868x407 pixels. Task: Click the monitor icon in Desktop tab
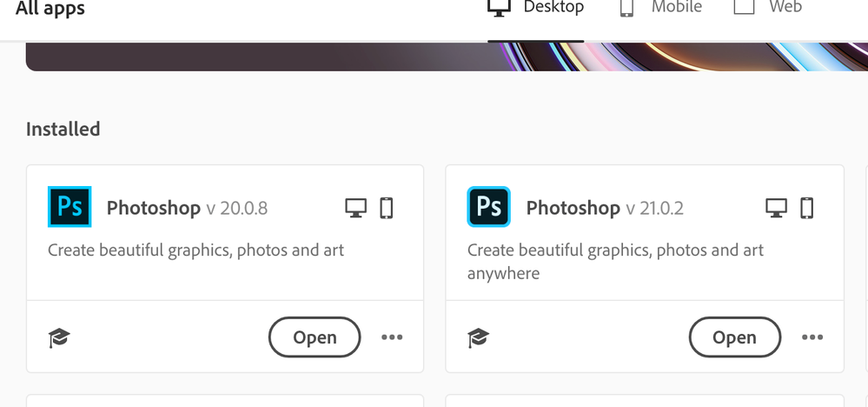[499, 8]
